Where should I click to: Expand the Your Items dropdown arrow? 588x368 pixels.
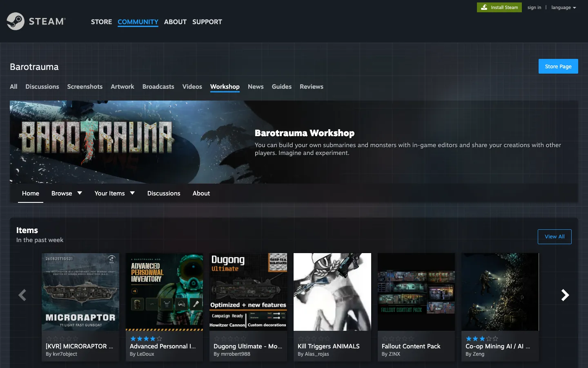[132, 193]
